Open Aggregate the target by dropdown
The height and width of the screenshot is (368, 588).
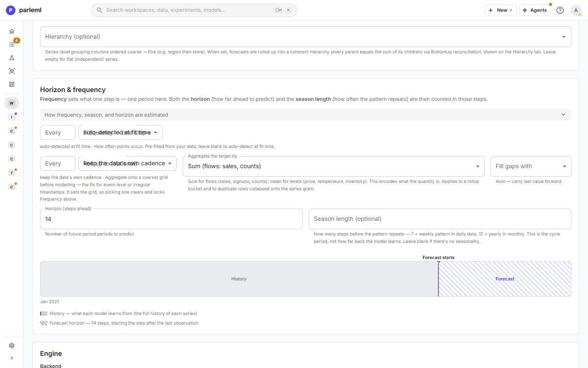pyautogui.click(x=334, y=166)
